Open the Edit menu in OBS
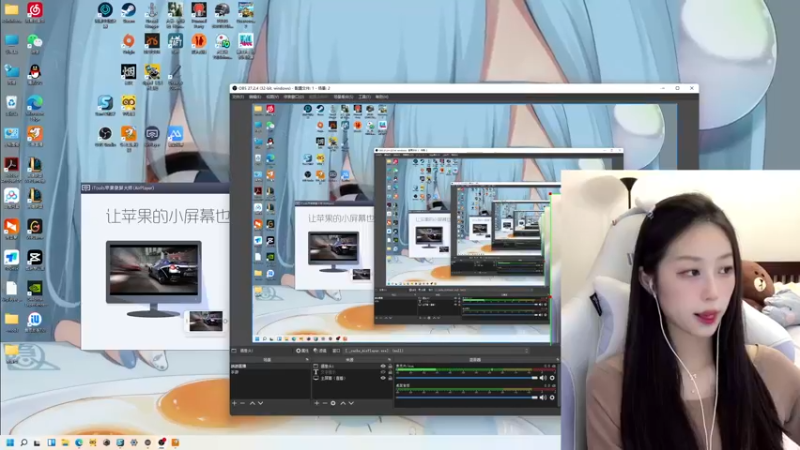The width and height of the screenshot is (800, 450). 255,97
